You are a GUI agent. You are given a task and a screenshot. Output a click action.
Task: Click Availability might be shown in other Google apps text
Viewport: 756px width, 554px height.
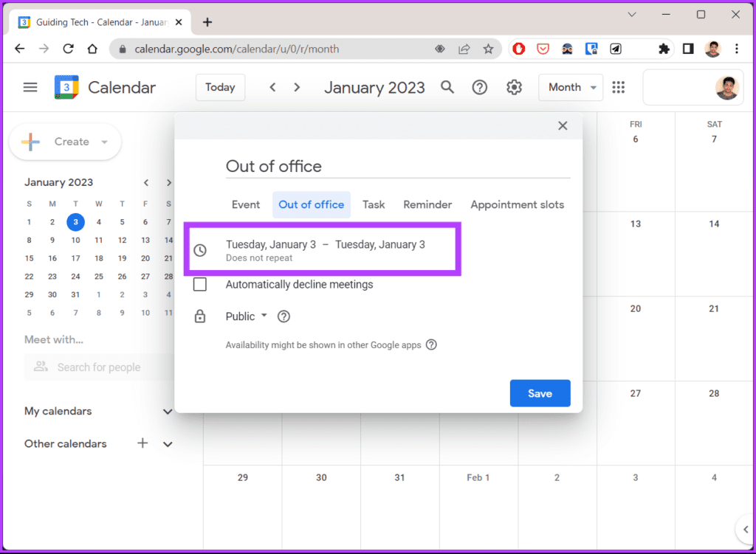coord(323,345)
